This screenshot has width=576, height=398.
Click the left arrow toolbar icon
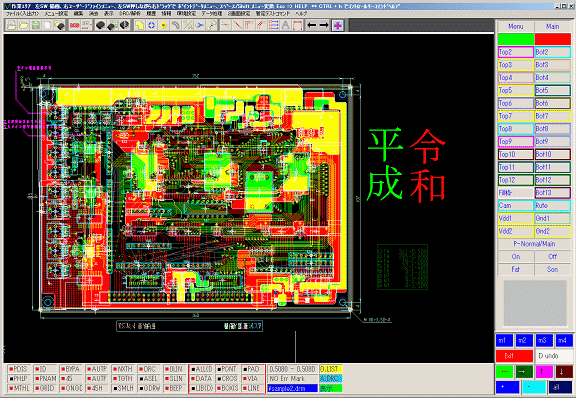click(312, 25)
